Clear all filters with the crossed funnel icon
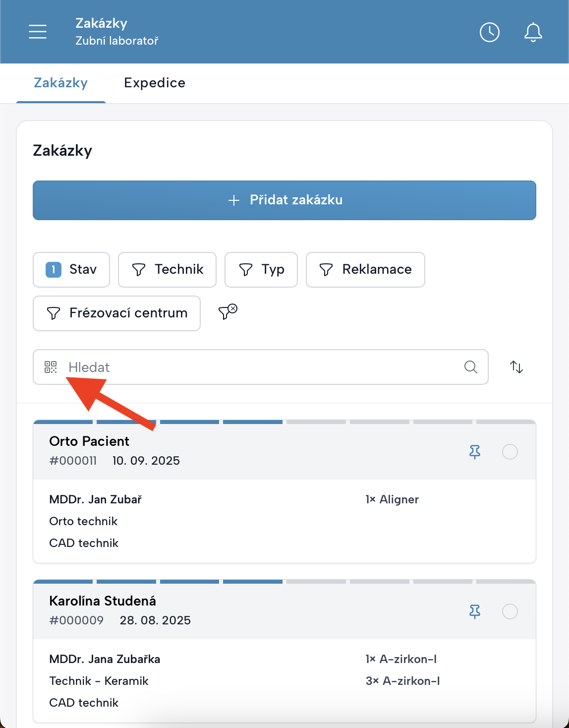This screenshot has width=569, height=728. pyautogui.click(x=228, y=311)
